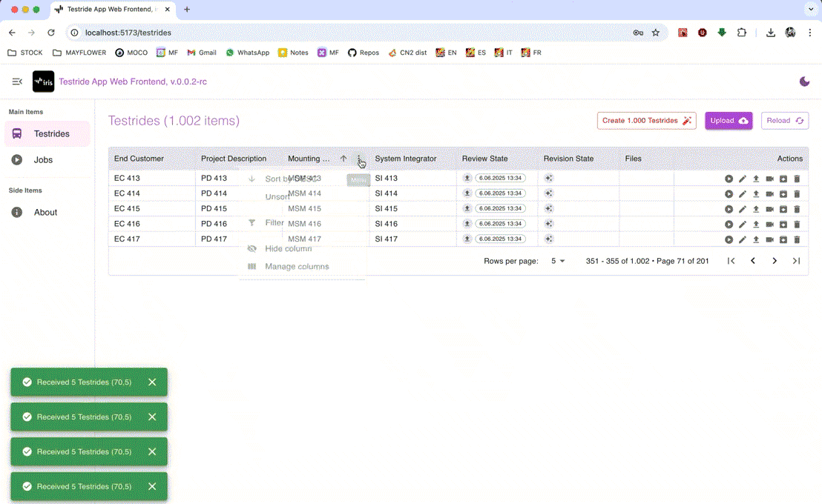Collapse the sidebar with the menu toggle
The width and height of the screenshot is (822, 504).
point(17,82)
